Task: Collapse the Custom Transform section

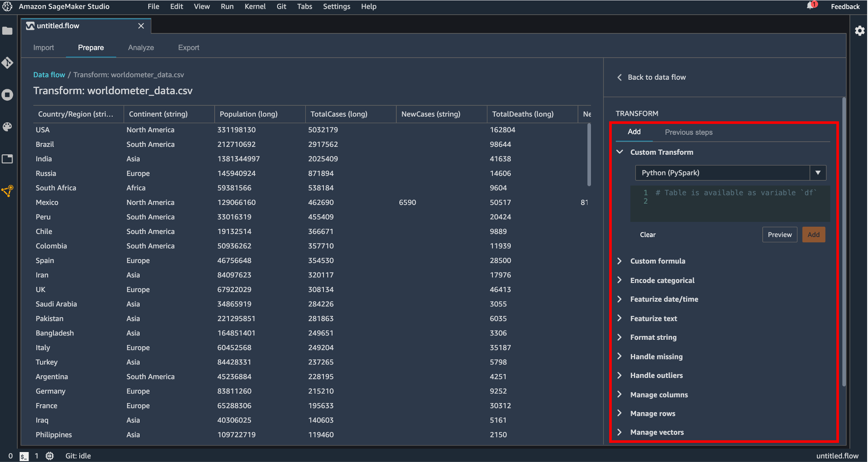Action: [x=620, y=152]
